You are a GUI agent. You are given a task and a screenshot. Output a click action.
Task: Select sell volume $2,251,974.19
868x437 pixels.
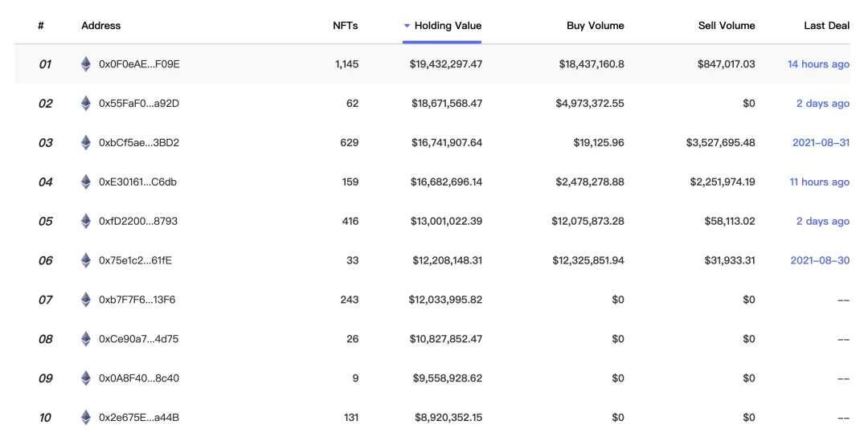(x=723, y=182)
